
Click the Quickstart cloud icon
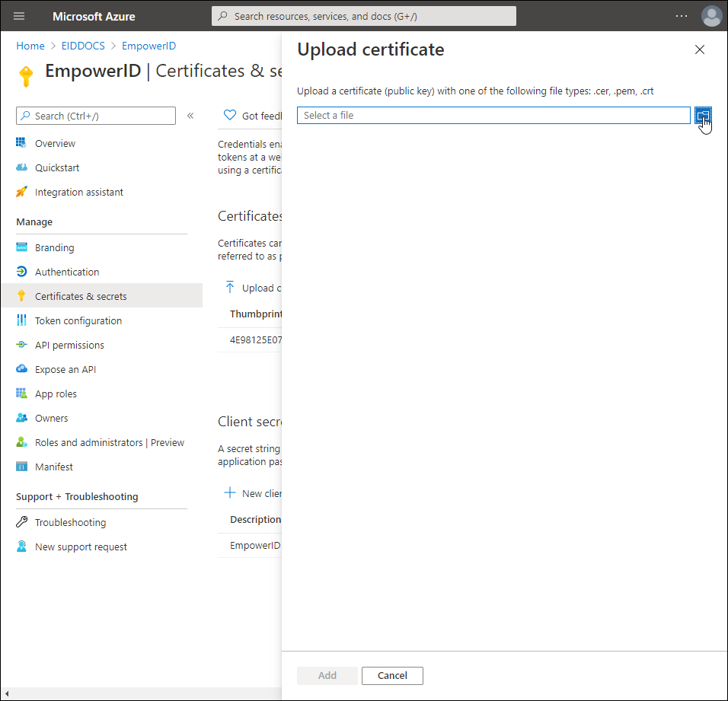[21, 167]
